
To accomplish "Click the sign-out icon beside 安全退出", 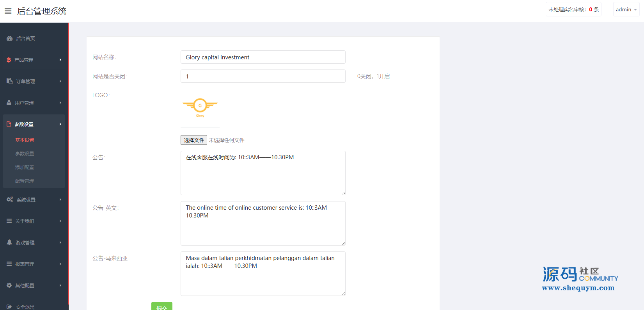I will click(x=9, y=307).
